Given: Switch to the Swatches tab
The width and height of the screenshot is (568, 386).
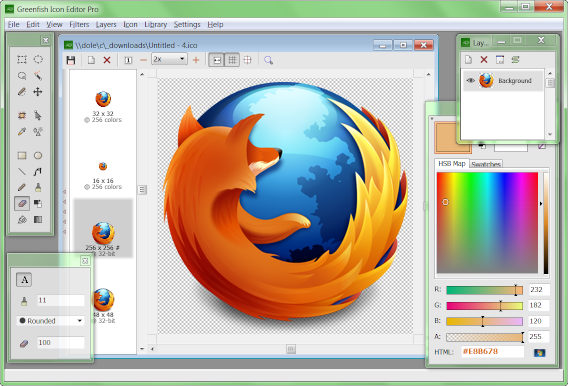Looking at the screenshot, I should [486, 164].
